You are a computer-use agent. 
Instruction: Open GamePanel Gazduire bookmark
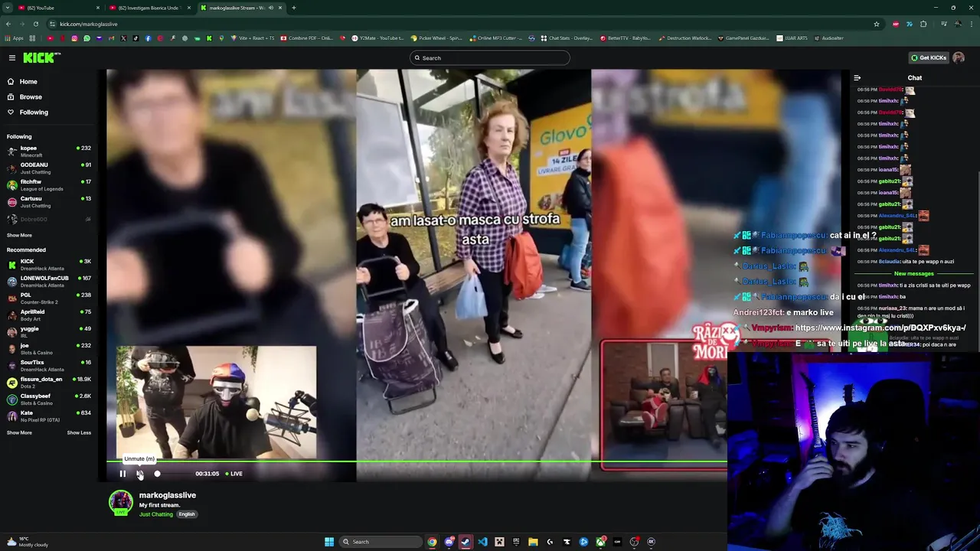[744, 38]
